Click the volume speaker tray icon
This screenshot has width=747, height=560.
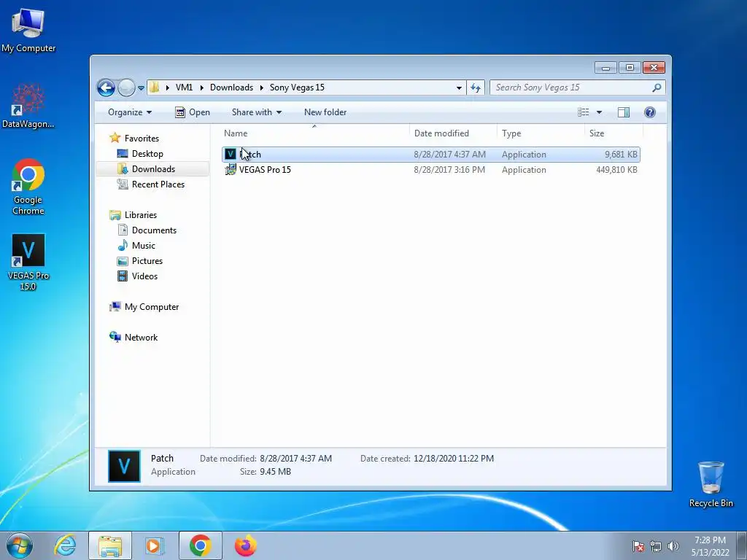click(x=673, y=546)
